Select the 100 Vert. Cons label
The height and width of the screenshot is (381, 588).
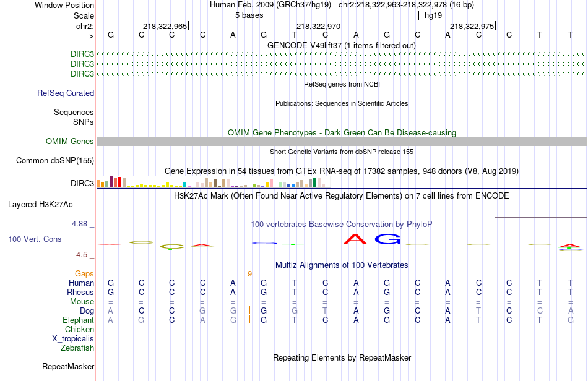(35, 239)
